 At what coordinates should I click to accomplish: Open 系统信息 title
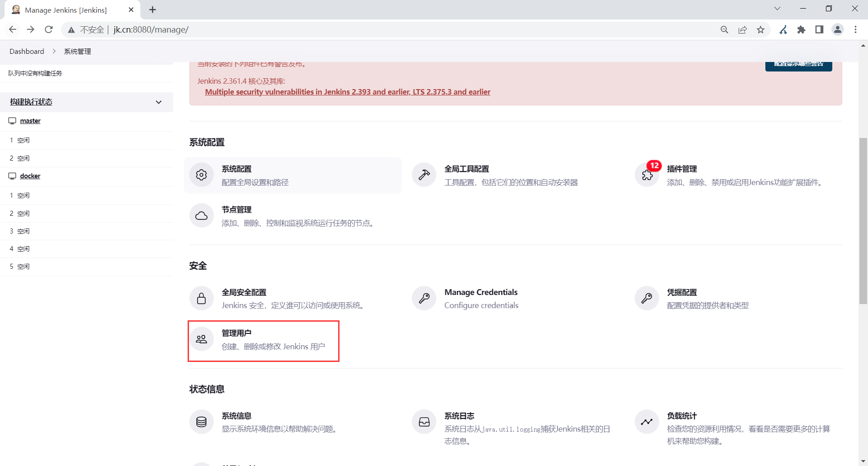236,416
